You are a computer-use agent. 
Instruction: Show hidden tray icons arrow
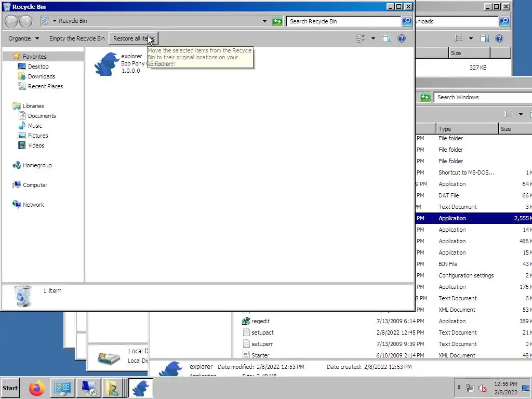pyautogui.click(x=459, y=388)
